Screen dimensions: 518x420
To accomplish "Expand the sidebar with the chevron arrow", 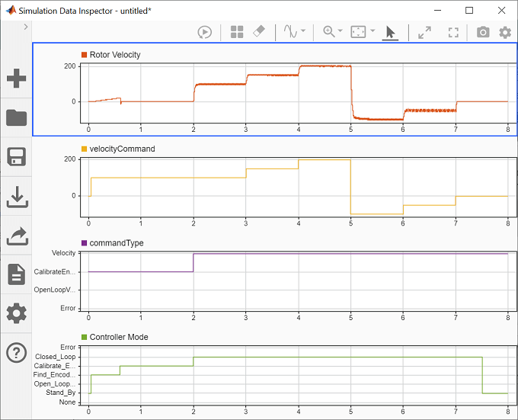I will (26, 27).
